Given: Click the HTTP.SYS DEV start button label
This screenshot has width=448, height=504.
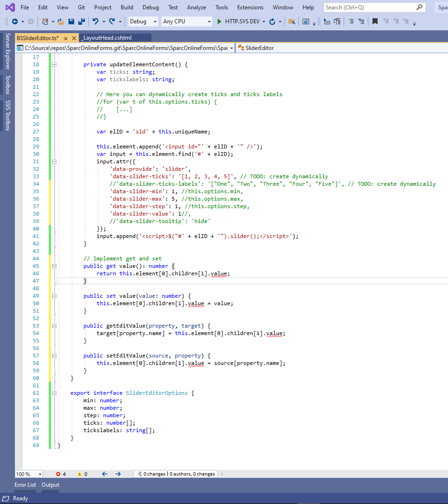Looking at the screenshot, I should click(x=242, y=21).
